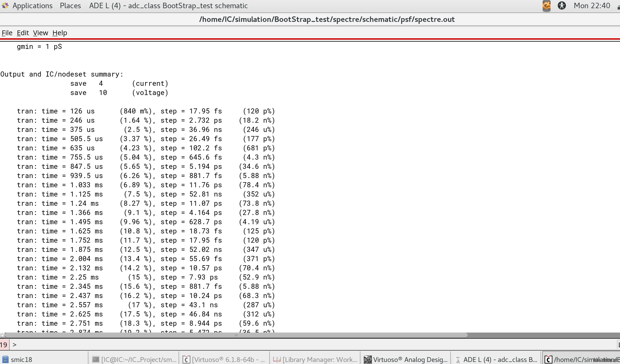Open the Places menu in top panel

(x=70, y=6)
